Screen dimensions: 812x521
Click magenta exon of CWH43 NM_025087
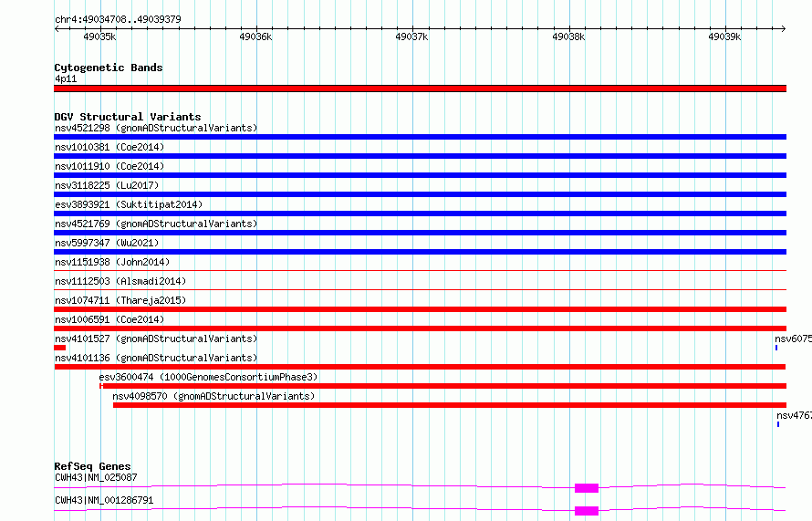tap(587, 488)
